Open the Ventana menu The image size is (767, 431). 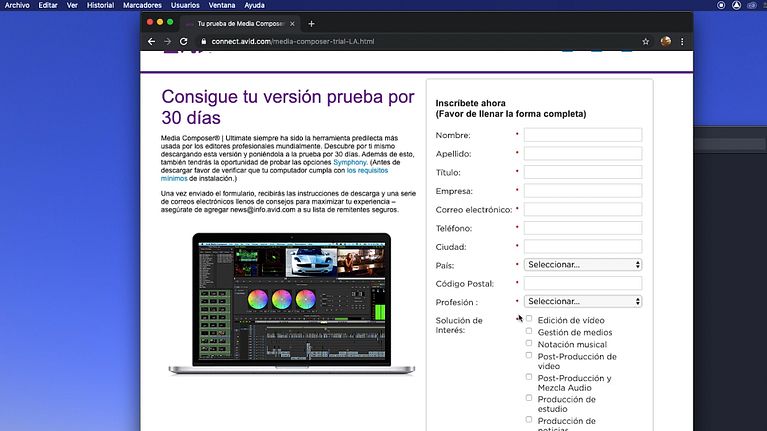pyautogui.click(x=222, y=5)
